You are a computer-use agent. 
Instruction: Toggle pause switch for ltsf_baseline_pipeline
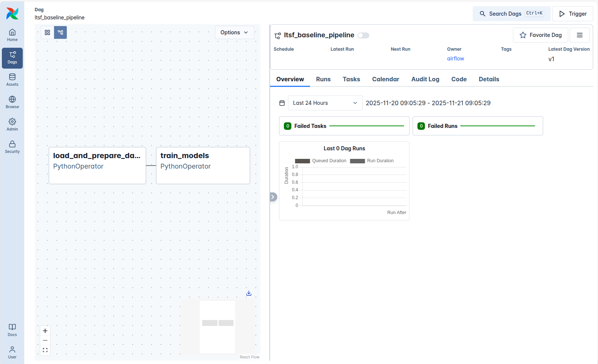[363, 35]
